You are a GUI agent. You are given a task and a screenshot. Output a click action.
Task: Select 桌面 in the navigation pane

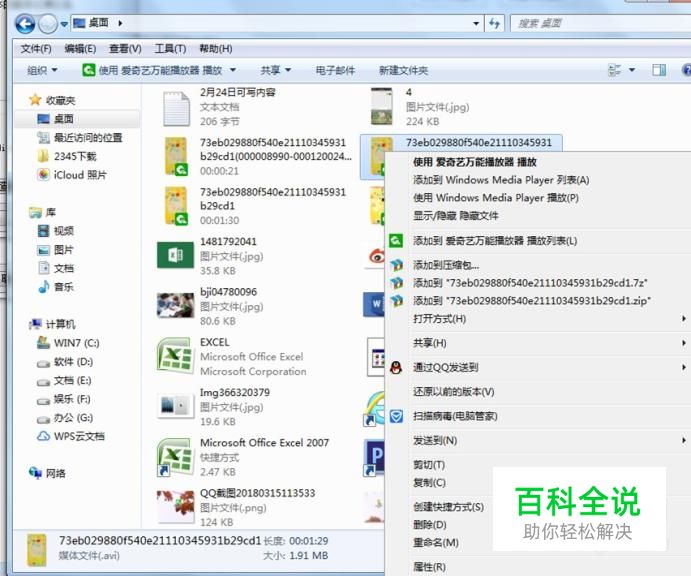point(55,119)
